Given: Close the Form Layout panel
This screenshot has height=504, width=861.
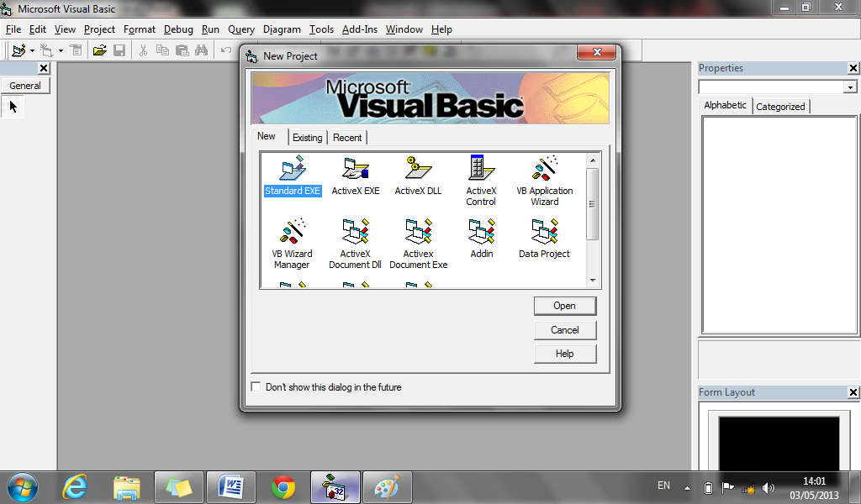Looking at the screenshot, I should [853, 392].
